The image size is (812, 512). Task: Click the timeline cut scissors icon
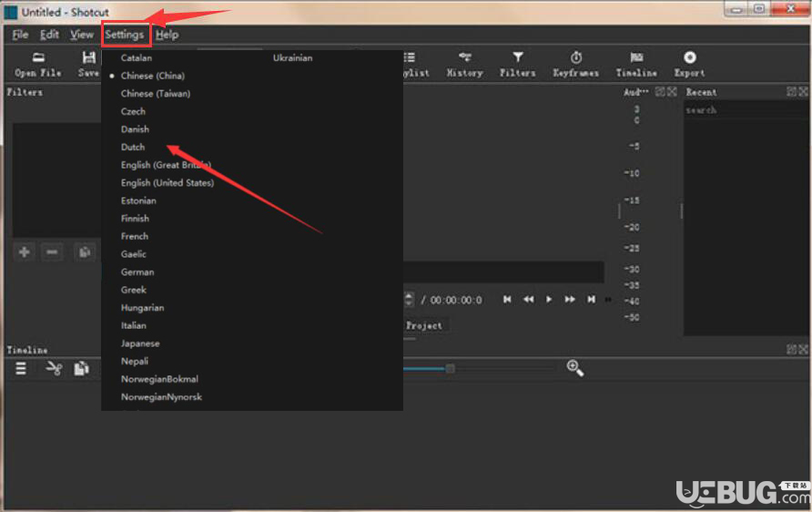tap(54, 368)
